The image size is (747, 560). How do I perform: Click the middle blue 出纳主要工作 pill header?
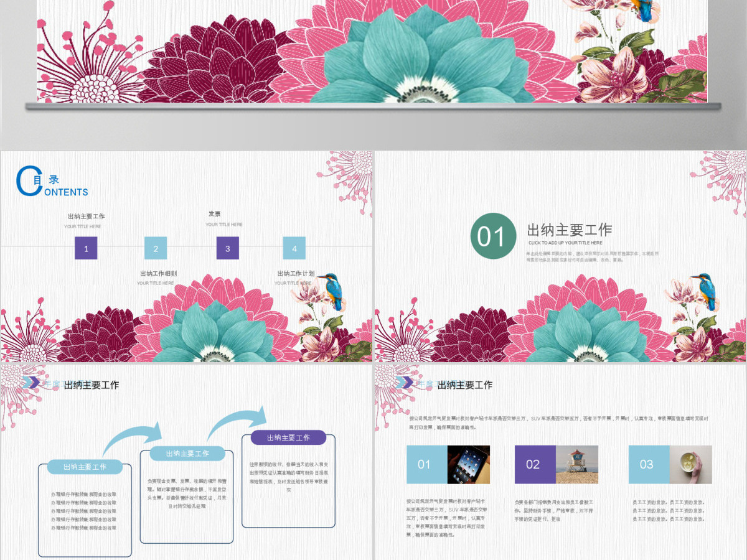click(x=187, y=454)
